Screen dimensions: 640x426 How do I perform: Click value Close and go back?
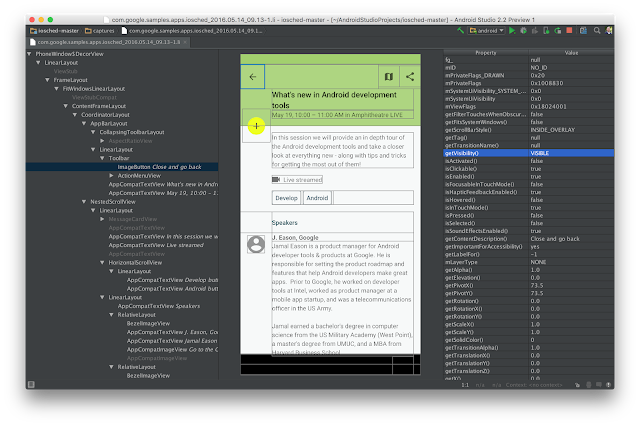[555, 239]
